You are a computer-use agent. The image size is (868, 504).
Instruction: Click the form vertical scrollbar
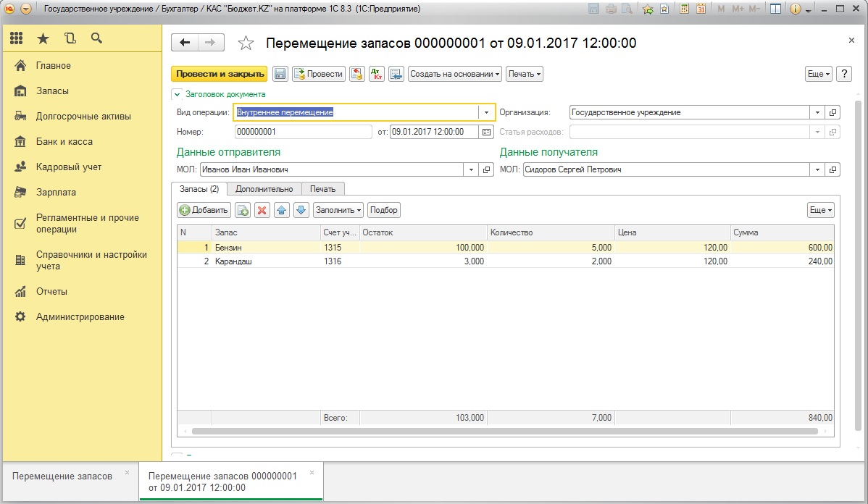tap(859, 266)
